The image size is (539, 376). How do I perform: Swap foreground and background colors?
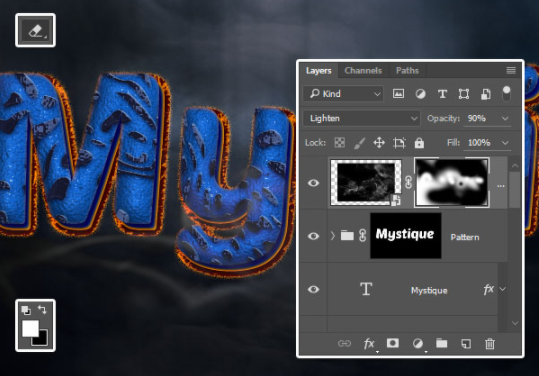[43, 310]
